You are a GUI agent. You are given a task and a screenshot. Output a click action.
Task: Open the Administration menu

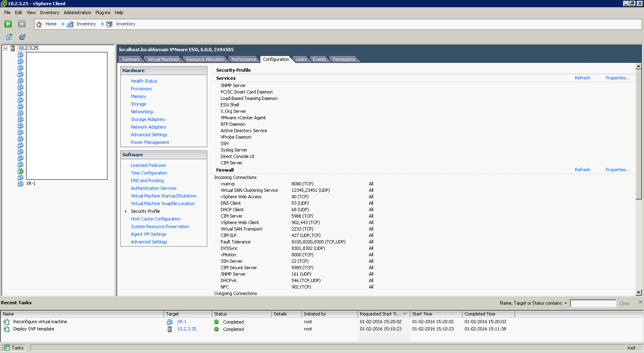coord(77,12)
